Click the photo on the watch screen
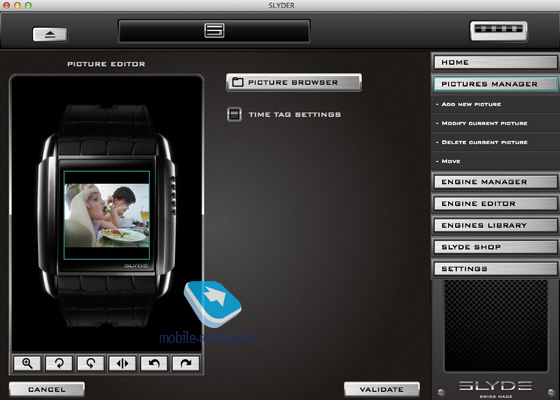This screenshot has width=560, height=400. pyautogui.click(x=107, y=215)
